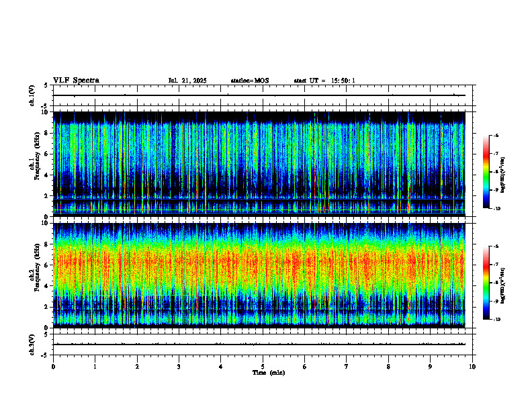This screenshot has height=411, width=532.
Task: Click time axis tick label "0"
Action: (53, 367)
